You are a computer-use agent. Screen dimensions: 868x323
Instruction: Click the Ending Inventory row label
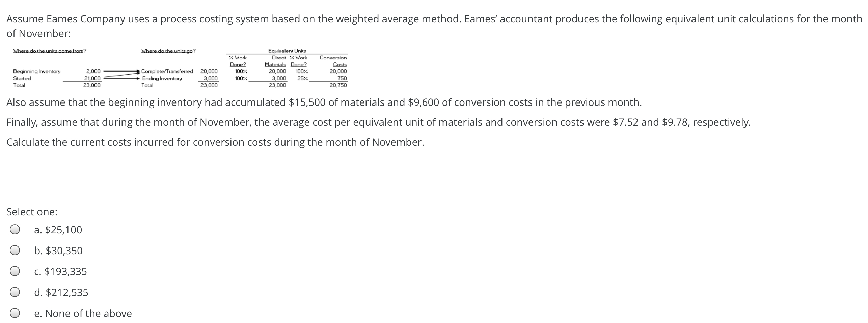(x=162, y=79)
